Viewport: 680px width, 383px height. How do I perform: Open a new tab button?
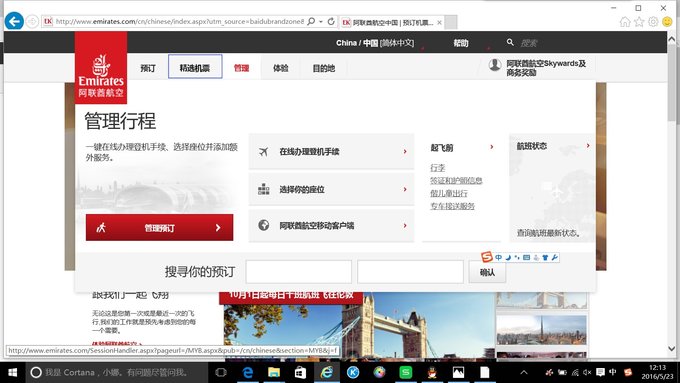[x=451, y=22]
